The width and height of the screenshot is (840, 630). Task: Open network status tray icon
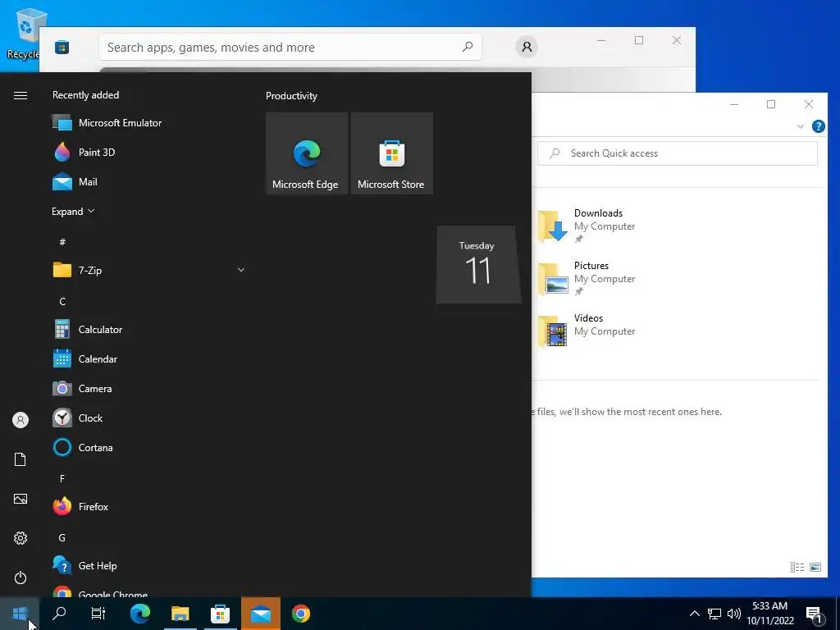pyautogui.click(x=714, y=614)
